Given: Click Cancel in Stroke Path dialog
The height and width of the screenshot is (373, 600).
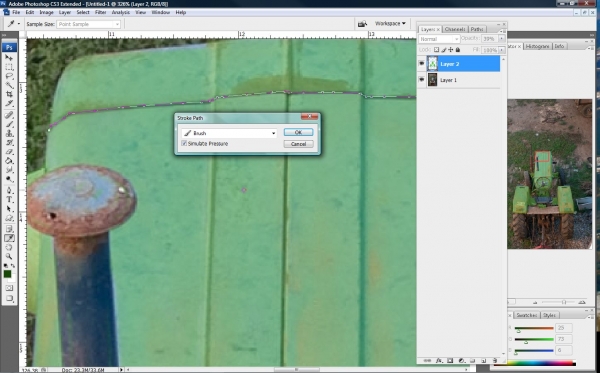Looking at the screenshot, I should [298, 144].
